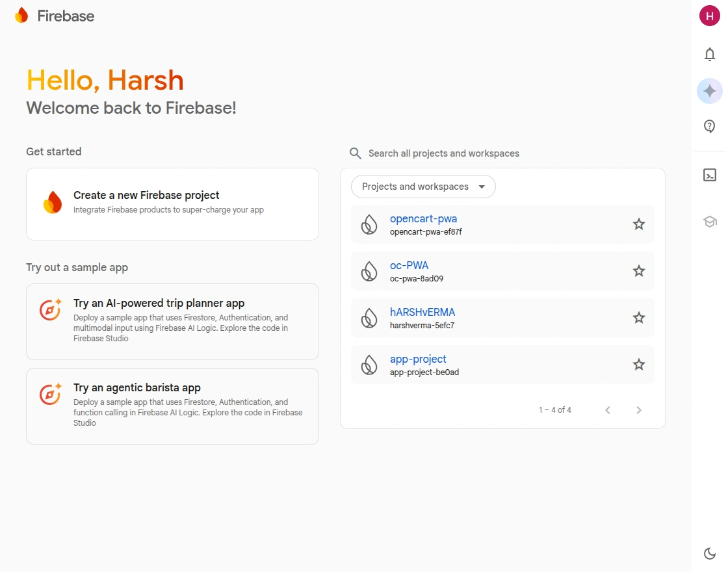Image resolution: width=728 pixels, height=572 pixels.
Task: Open the Cloud Shell terminal icon
Action: pos(709,175)
